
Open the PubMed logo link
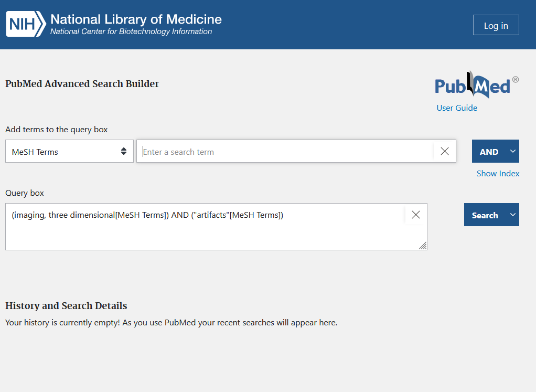[x=477, y=84]
